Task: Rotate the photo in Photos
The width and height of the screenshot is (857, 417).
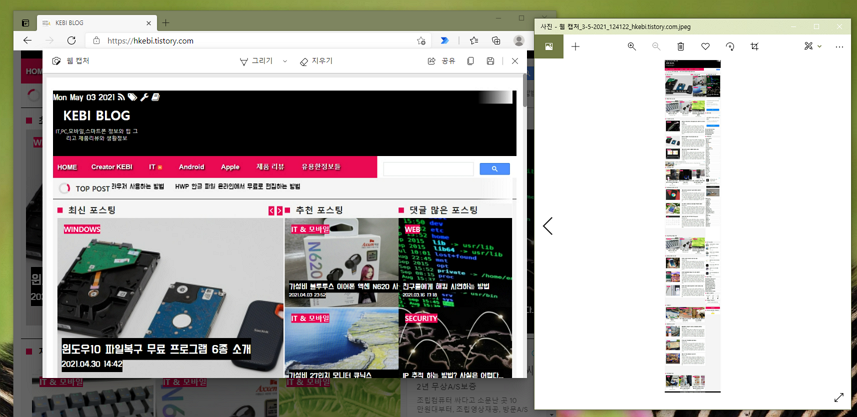Action: pyautogui.click(x=730, y=46)
